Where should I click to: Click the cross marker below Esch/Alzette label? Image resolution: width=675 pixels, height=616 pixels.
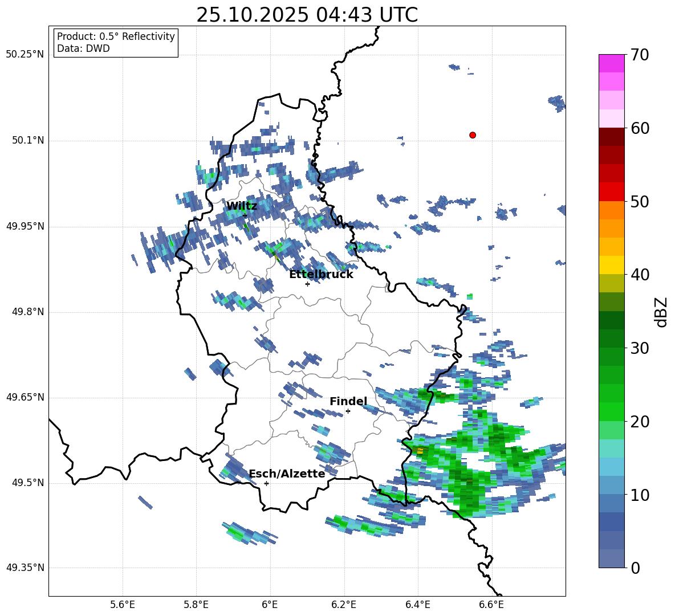click(x=266, y=483)
